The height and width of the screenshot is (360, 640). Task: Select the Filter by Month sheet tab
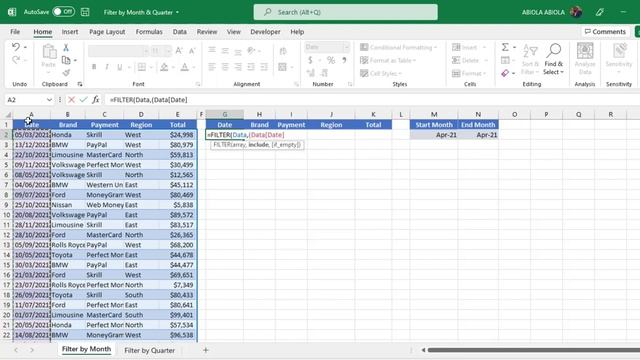pos(86,349)
